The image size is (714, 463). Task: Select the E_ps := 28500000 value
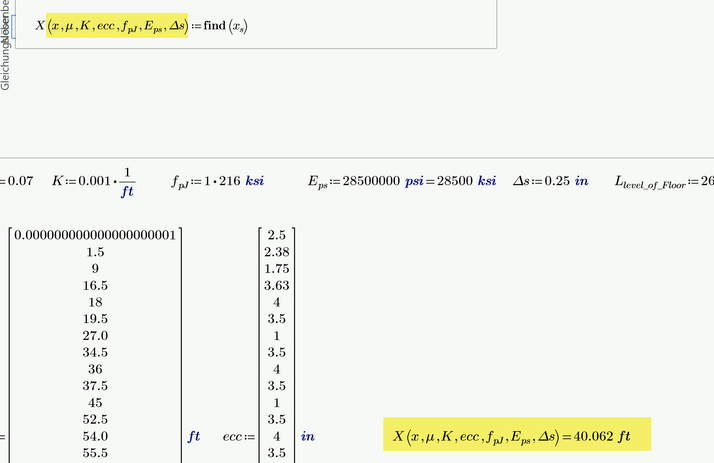click(371, 181)
